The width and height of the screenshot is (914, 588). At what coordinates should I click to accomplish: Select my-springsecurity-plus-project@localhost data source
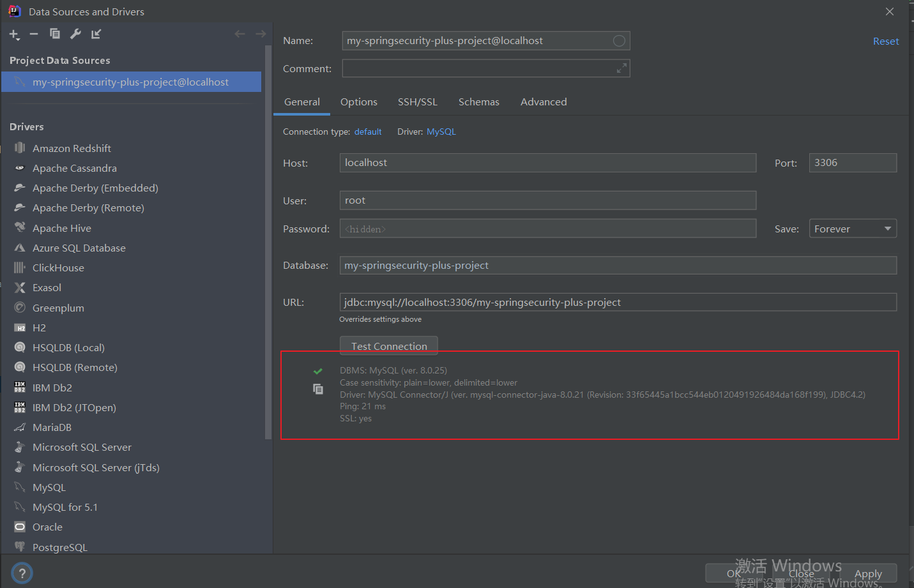(x=131, y=82)
